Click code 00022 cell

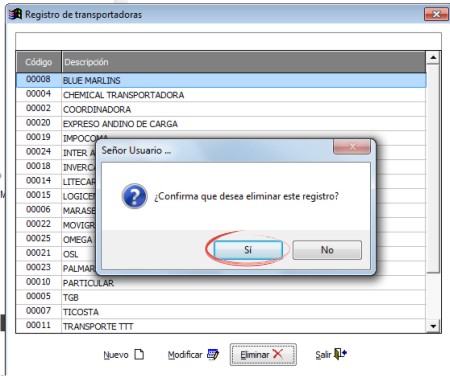39,224
